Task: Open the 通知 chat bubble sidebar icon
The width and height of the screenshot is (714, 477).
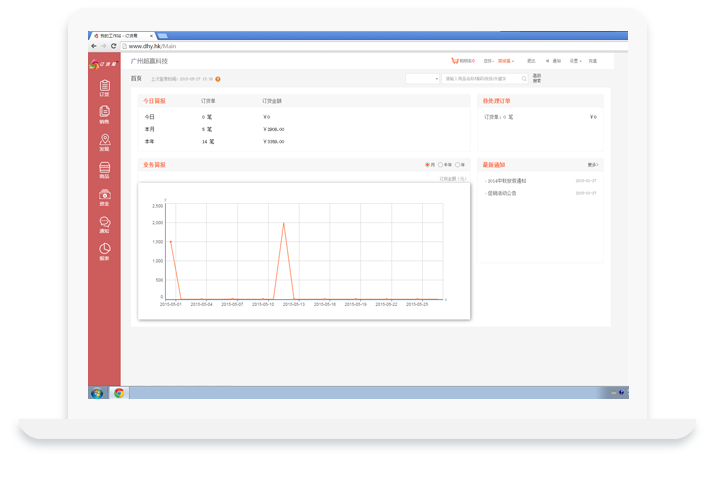Action: 104,224
